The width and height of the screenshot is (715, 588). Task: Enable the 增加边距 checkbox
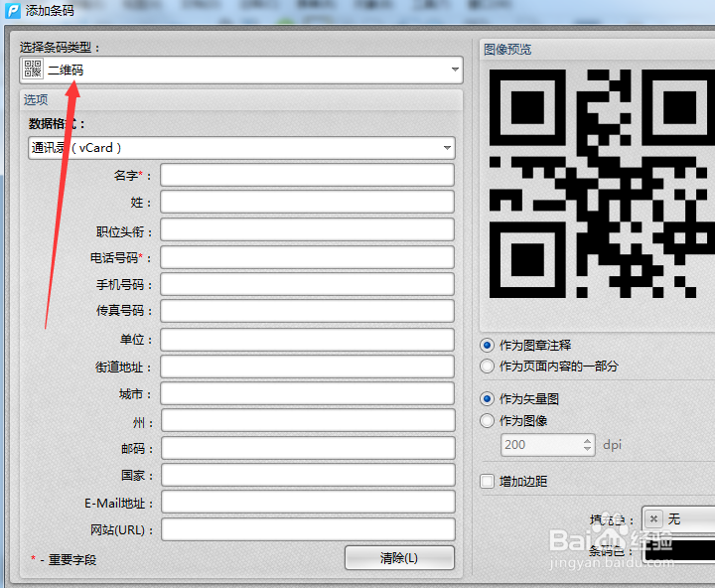point(487,482)
